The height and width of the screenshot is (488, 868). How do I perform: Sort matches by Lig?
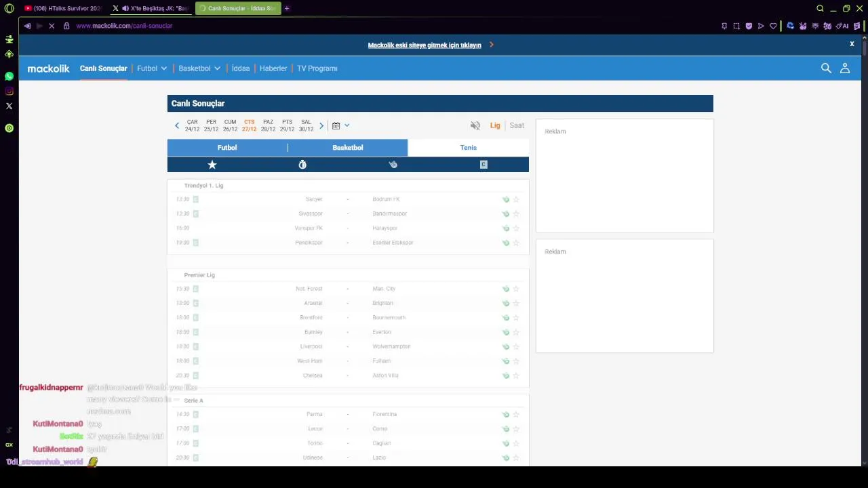(495, 125)
